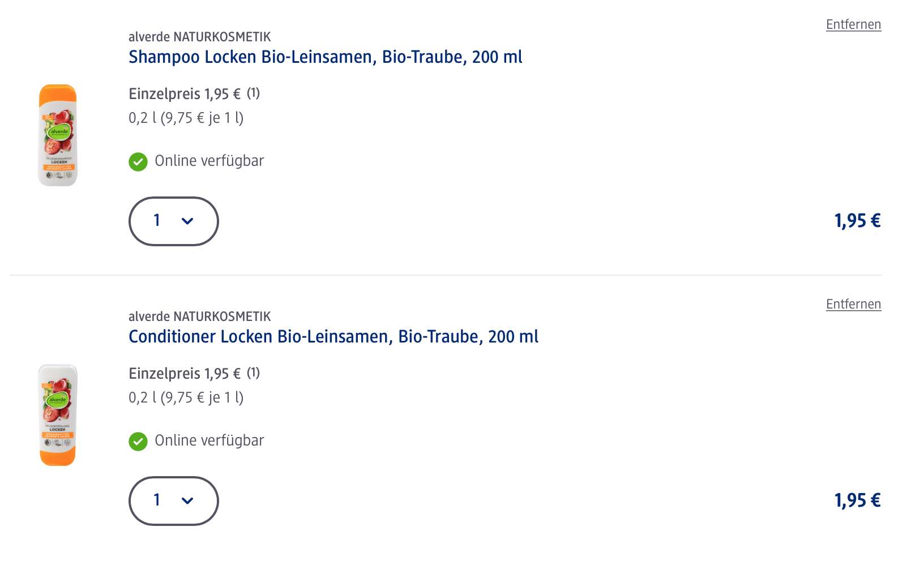Open the Shampoo Locken Bio-Leinsamen product title
Viewport: 924px width, 565px height.
(x=325, y=57)
